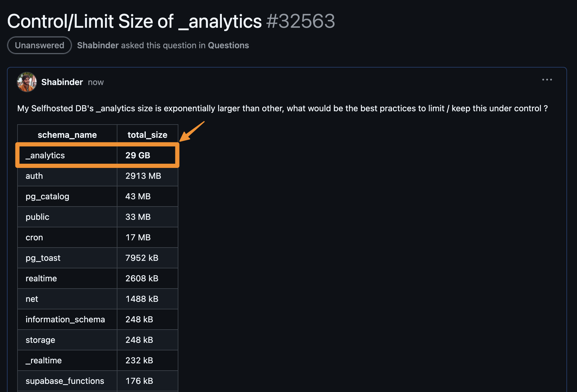
Task: Click the cron schema cell
Action: coord(34,237)
